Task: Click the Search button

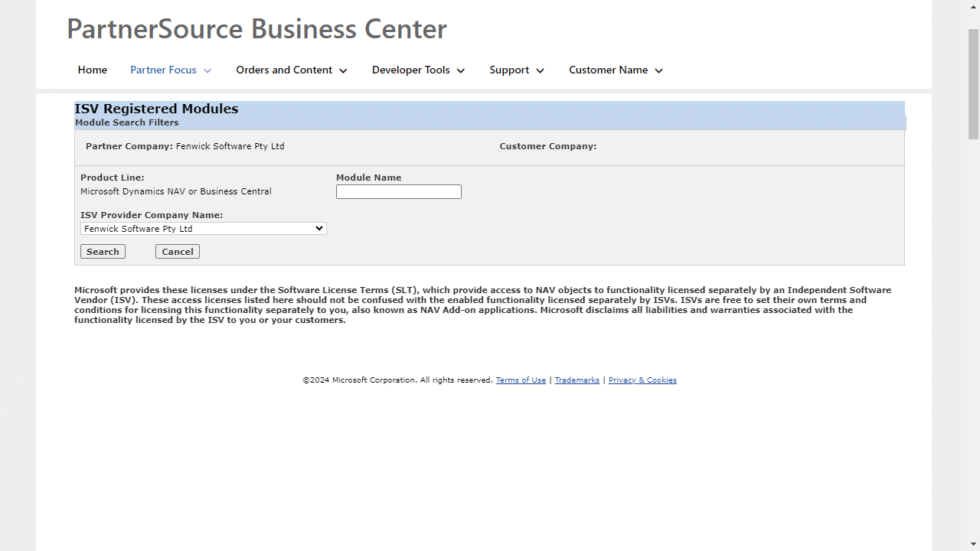Action: tap(103, 252)
